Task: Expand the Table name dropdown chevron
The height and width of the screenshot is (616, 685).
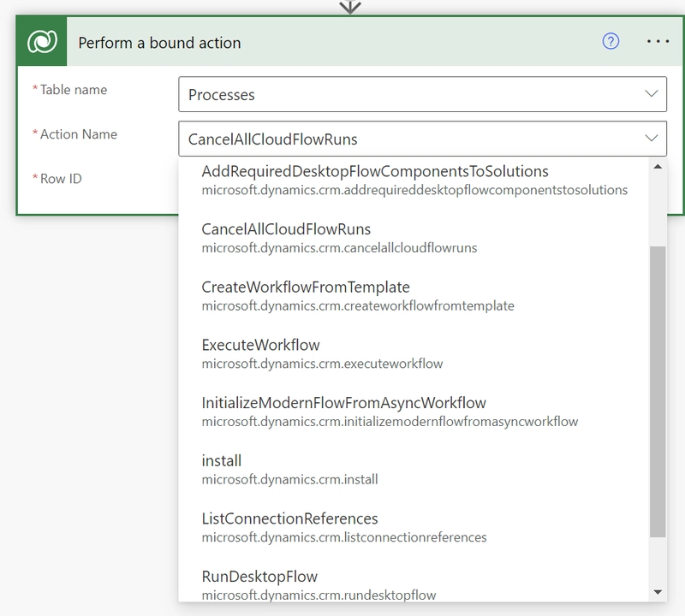Action: [x=652, y=94]
